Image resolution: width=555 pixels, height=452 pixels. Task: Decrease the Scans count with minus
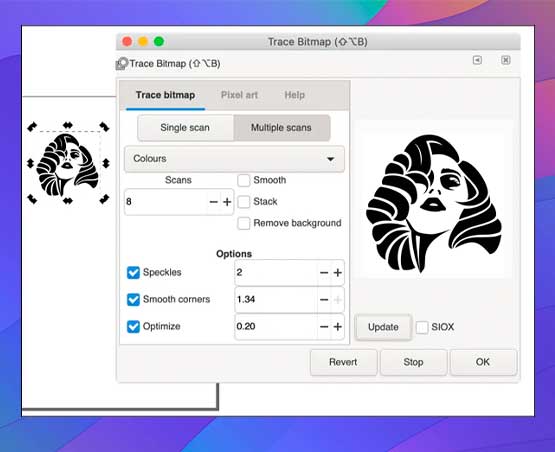click(x=213, y=202)
